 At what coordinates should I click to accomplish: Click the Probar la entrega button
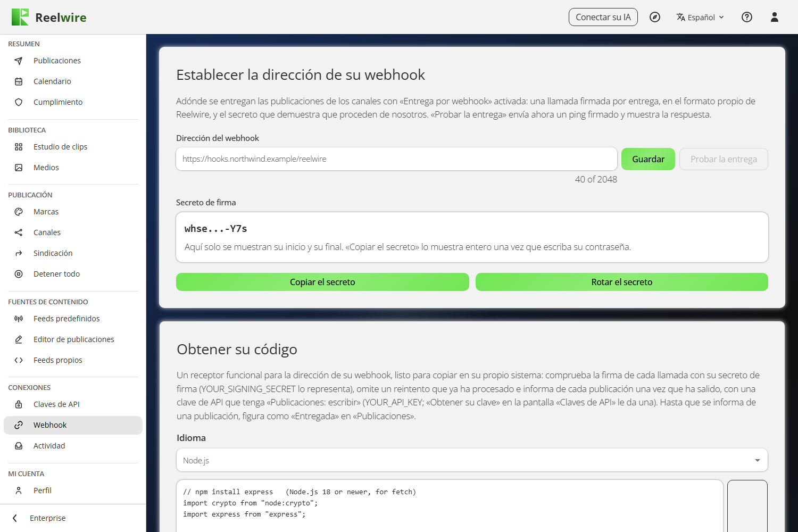pos(724,159)
